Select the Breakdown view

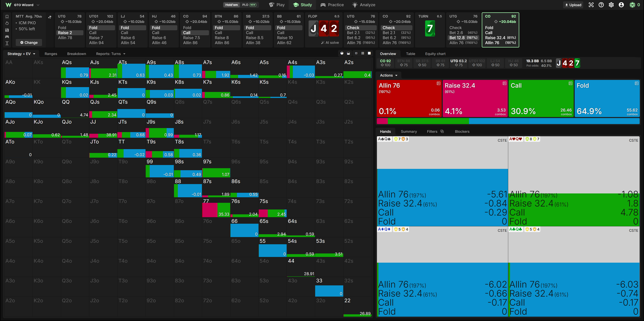pos(77,54)
